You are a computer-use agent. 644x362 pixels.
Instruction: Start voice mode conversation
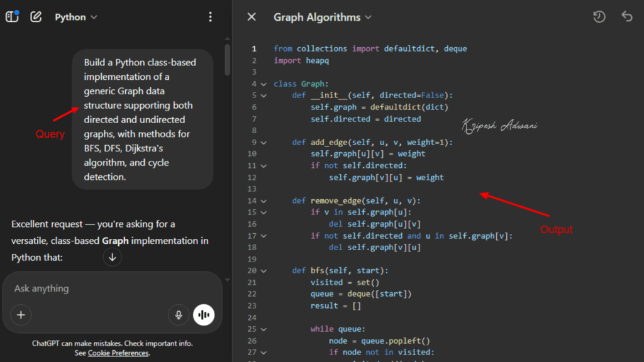pyautogui.click(x=204, y=315)
